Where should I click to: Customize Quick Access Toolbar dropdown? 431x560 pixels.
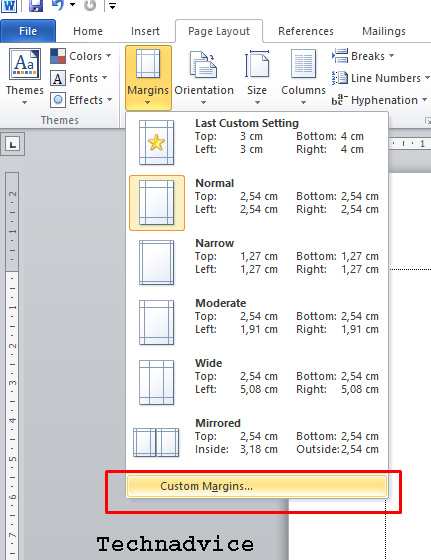coord(112,6)
